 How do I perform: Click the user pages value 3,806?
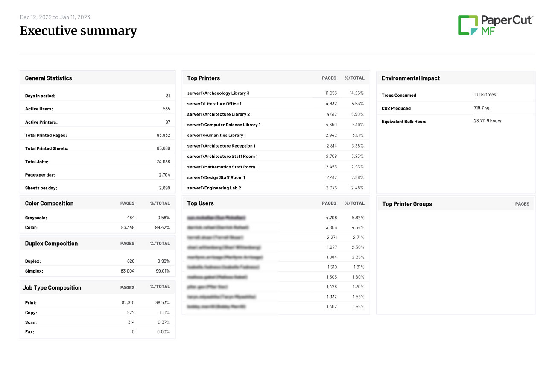point(331,227)
